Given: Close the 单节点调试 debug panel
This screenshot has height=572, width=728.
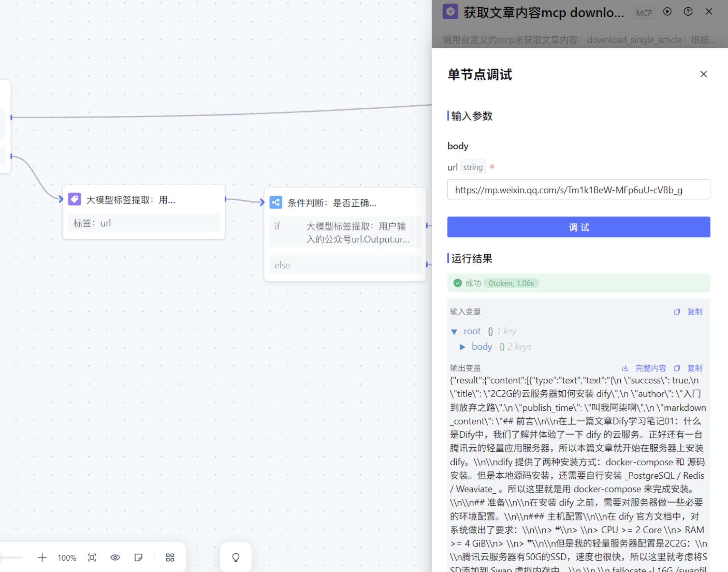Looking at the screenshot, I should [x=703, y=74].
